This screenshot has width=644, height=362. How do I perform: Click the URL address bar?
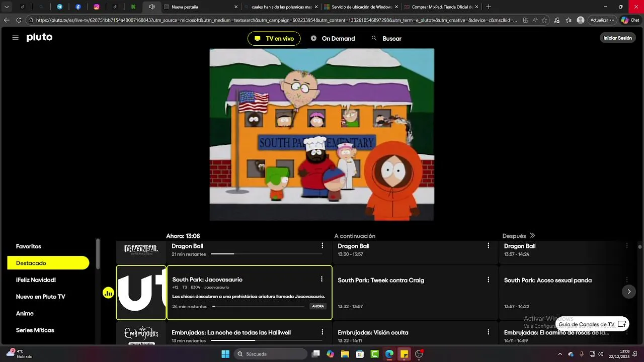[276, 20]
